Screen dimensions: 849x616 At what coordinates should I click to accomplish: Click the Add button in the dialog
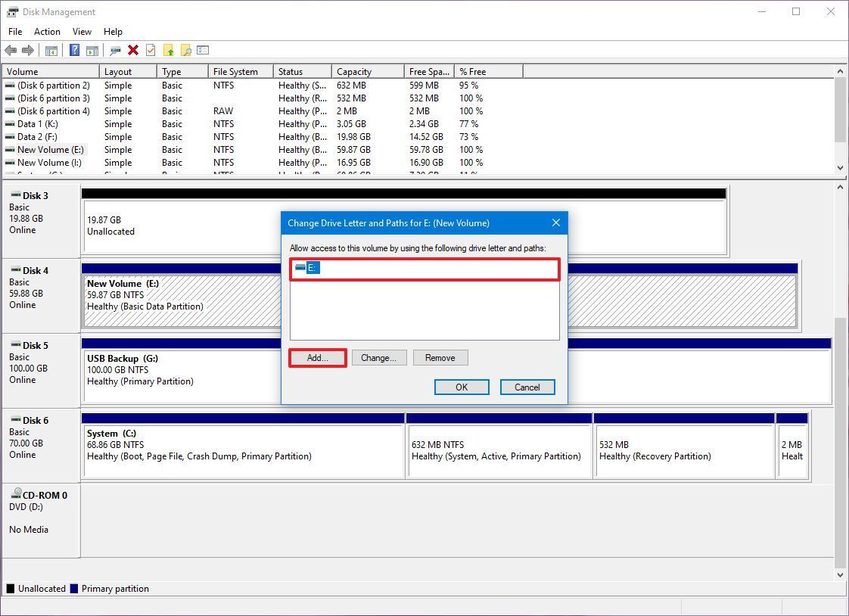[317, 357]
